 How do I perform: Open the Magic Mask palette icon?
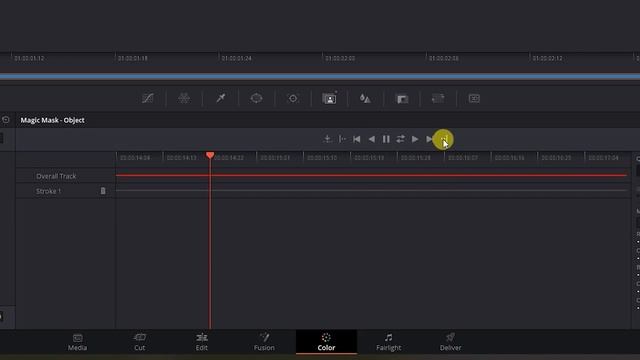pyautogui.click(x=329, y=98)
